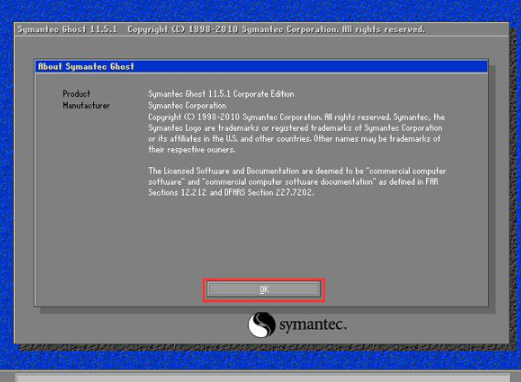
Task: Click the symantec. wordmark text
Action: (313, 324)
